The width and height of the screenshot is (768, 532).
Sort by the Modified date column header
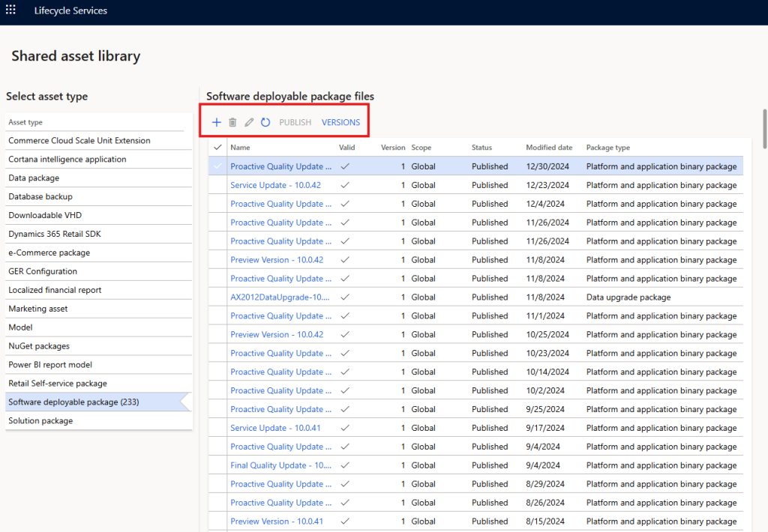(x=549, y=148)
